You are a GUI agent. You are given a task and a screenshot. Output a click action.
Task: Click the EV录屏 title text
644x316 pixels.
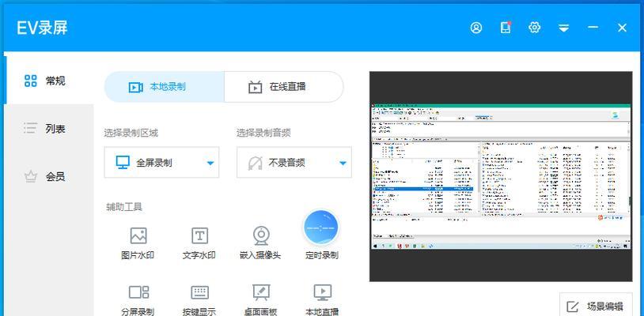pyautogui.click(x=42, y=28)
